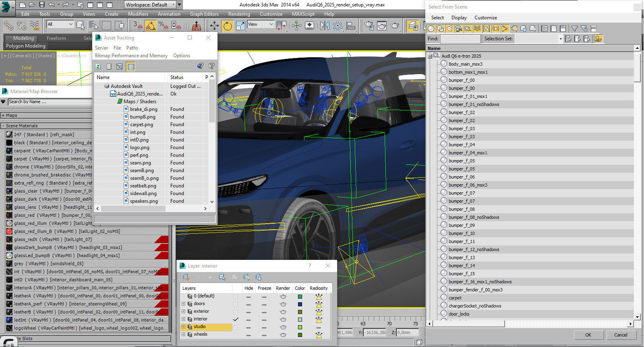Change color swatch of the interior layer
The width and height of the screenshot is (644, 347).
tap(300, 320)
